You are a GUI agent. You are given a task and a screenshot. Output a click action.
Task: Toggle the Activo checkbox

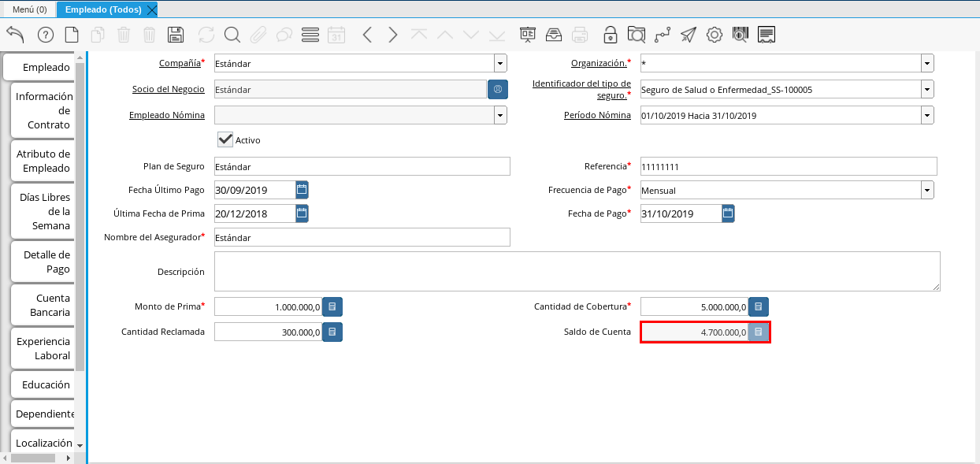225,139
